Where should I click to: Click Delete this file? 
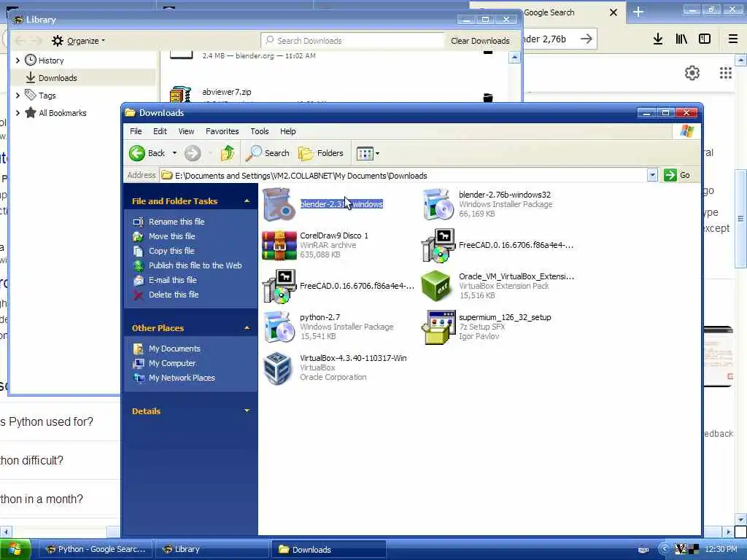pos(166,295)
